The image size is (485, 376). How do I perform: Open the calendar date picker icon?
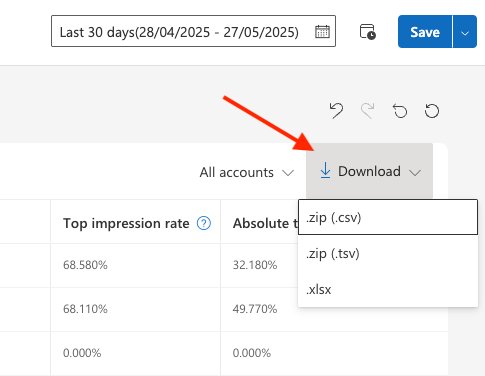[x=322, y=32]
